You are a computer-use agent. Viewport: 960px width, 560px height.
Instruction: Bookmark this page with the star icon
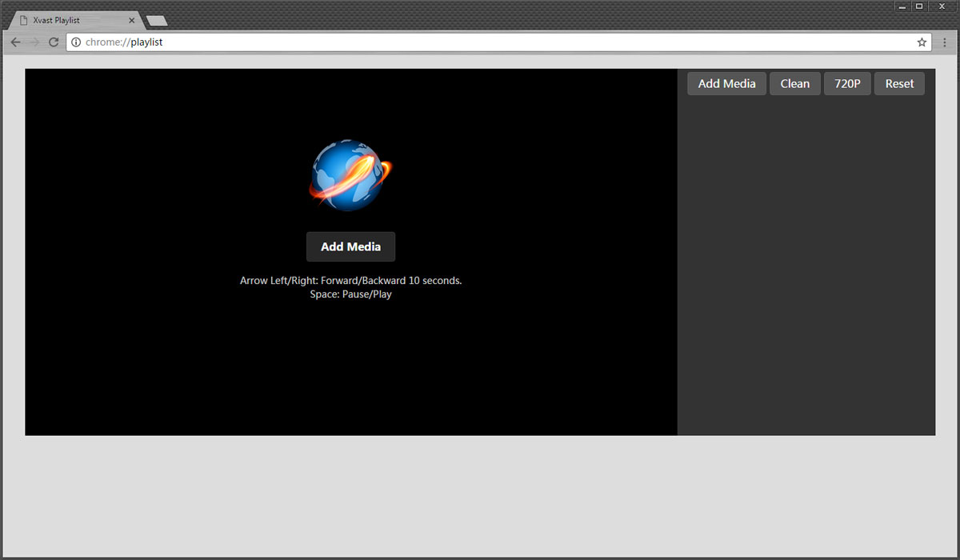[x=922, y=42]
